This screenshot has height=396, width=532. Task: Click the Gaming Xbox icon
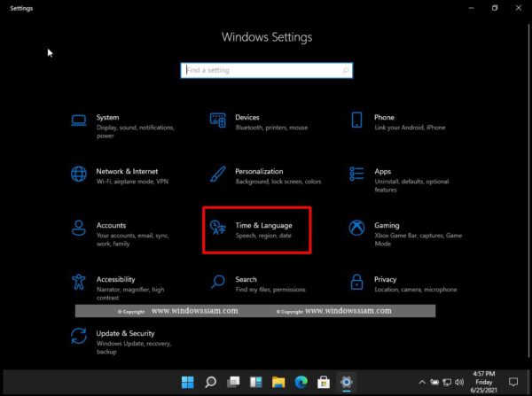click(356, 228)
